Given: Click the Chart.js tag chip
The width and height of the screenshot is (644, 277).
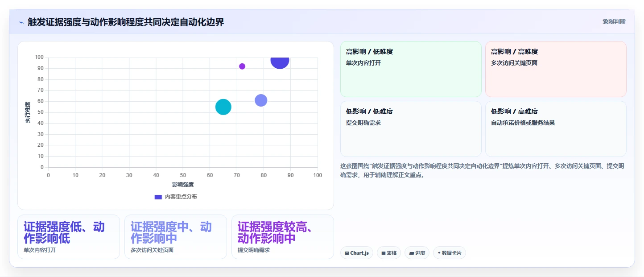Looking at the screenshot, I should click(357, 253).
